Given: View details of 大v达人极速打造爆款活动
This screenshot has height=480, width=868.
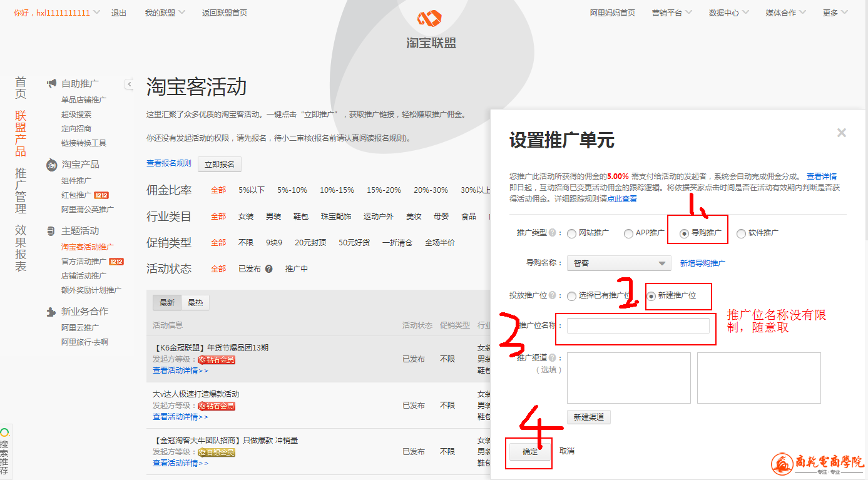Looking at the screenshot, I should [180, 417].
